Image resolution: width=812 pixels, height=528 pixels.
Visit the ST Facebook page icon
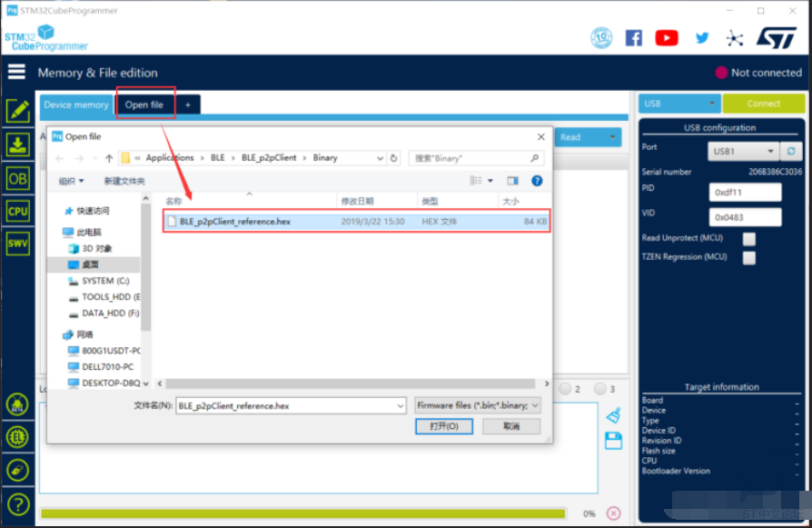pyautogui.click(x=634, y=38)
